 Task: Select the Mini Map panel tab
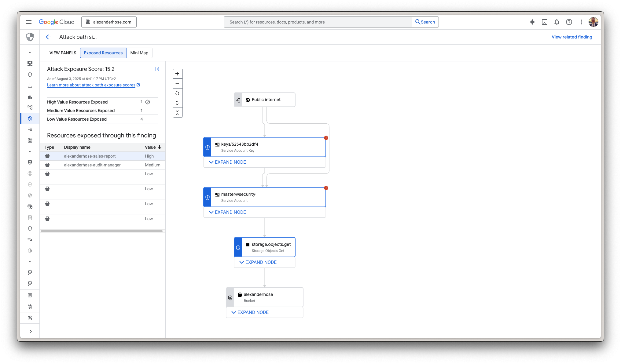[x=139, y=53]
